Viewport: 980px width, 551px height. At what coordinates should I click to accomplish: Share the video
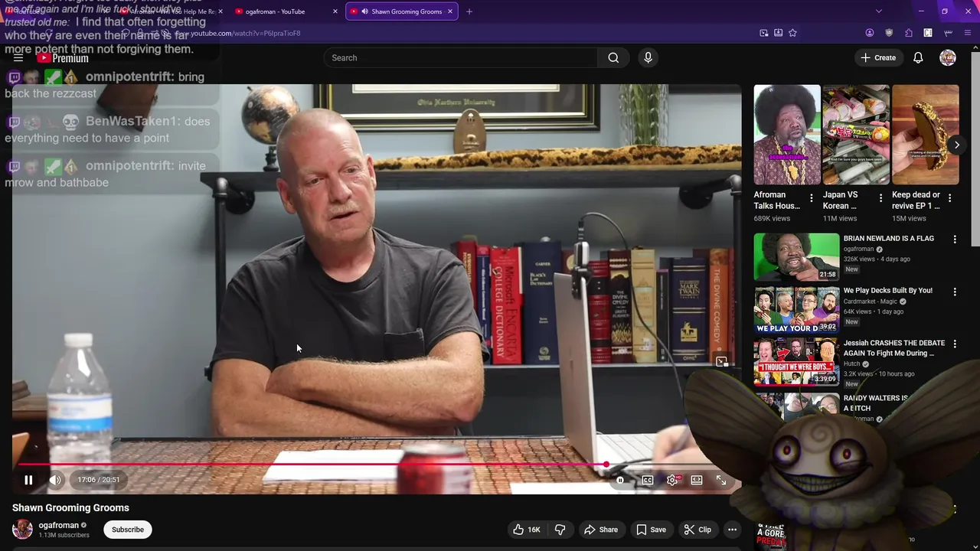click(601, 530)
